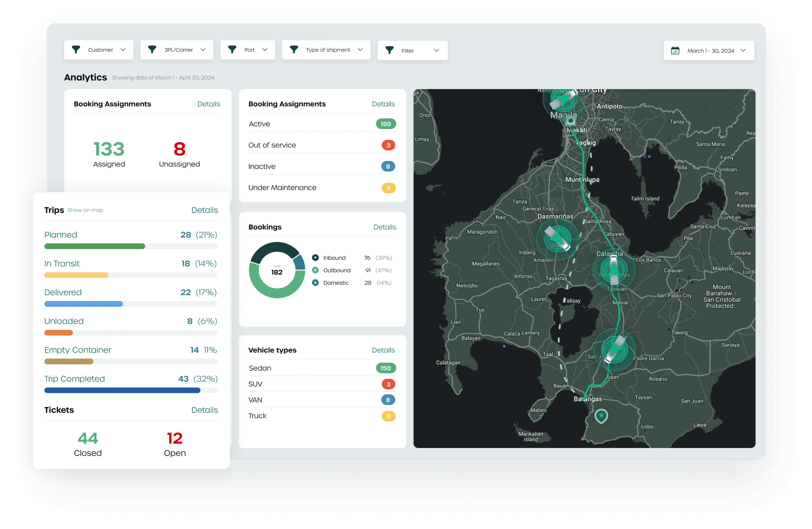This screenshot has width=812, height=529.
Task: Click the Port filter funnel icon
Action: pos(232,49)
